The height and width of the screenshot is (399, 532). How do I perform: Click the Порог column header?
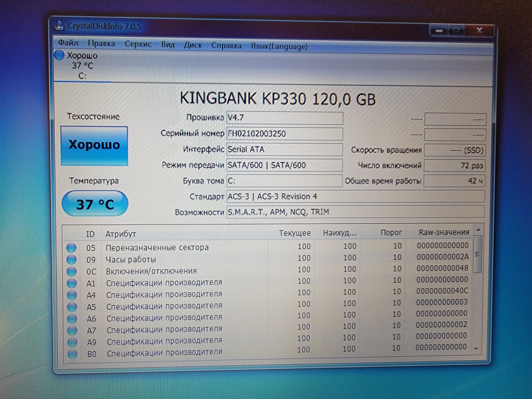click(391, 232)
